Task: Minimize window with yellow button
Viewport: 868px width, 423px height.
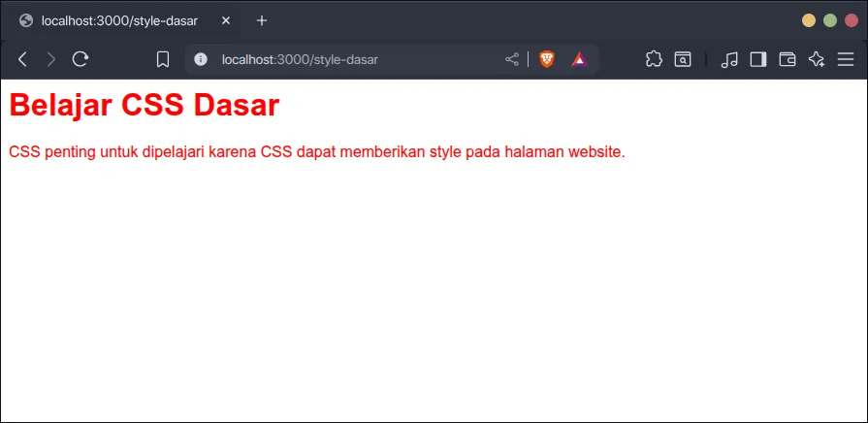Action: point(809,20)
